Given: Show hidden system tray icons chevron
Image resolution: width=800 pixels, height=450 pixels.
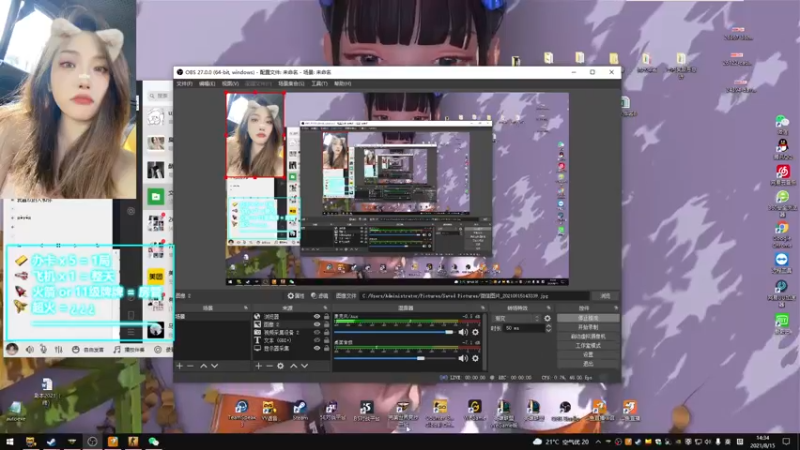Looking at the screenshot, I should (598, 442).
